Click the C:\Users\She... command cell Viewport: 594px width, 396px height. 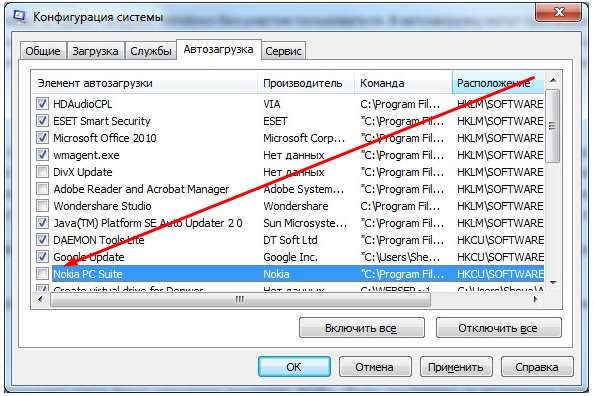pos(400,257)
